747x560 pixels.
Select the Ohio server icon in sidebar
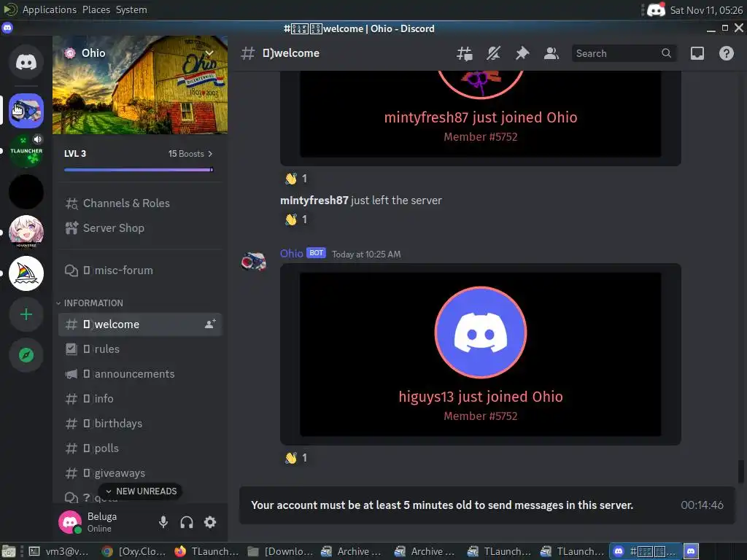[x=26, y=111]
